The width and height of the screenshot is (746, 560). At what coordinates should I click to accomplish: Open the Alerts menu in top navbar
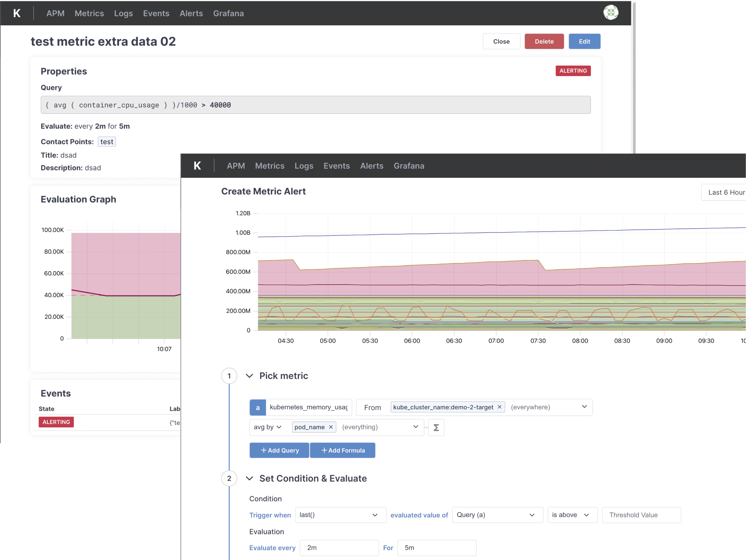pyautogui.click(x=191, y=13)
